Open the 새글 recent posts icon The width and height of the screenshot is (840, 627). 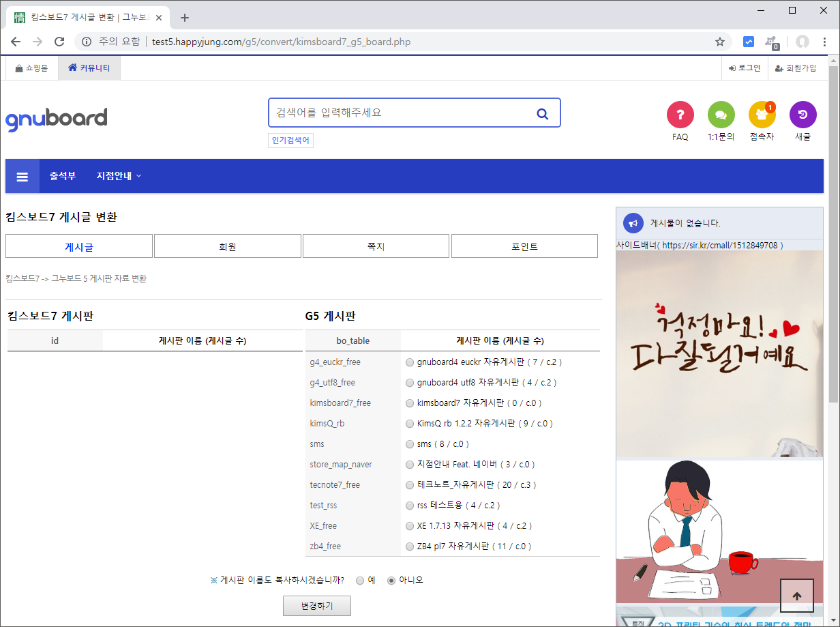click(802, 115)
